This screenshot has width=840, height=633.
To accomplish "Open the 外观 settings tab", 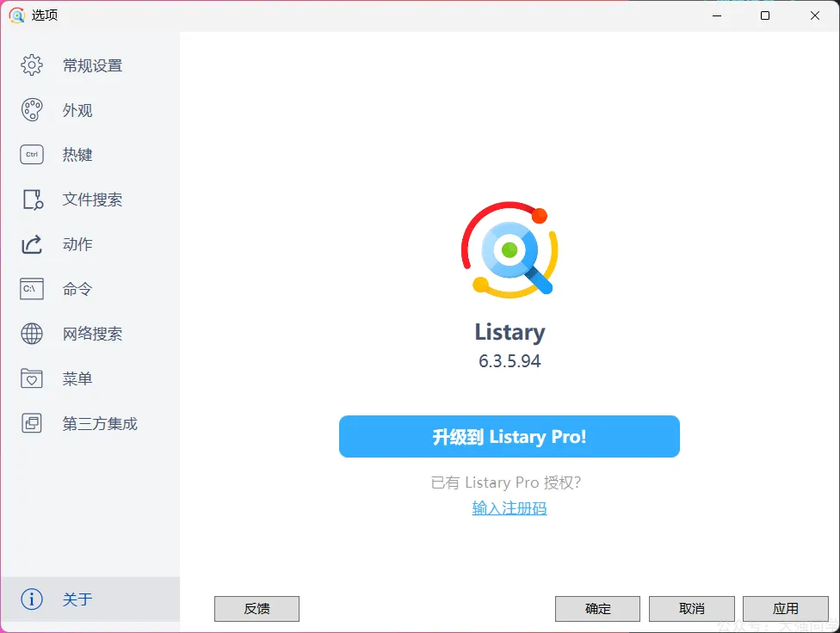I will tap(77, 111).
